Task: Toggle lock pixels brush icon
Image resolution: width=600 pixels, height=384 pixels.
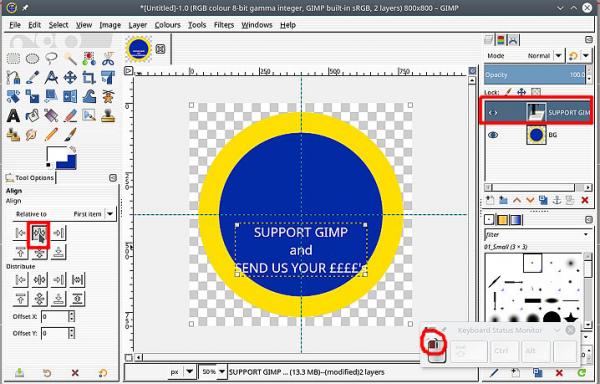Action: (x=508, y=92)
